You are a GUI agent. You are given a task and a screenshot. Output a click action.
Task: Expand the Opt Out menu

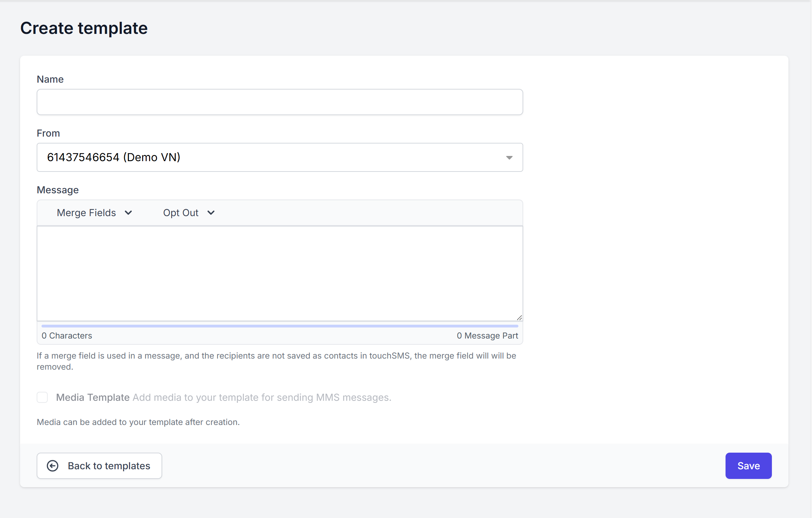pos(181,213)
